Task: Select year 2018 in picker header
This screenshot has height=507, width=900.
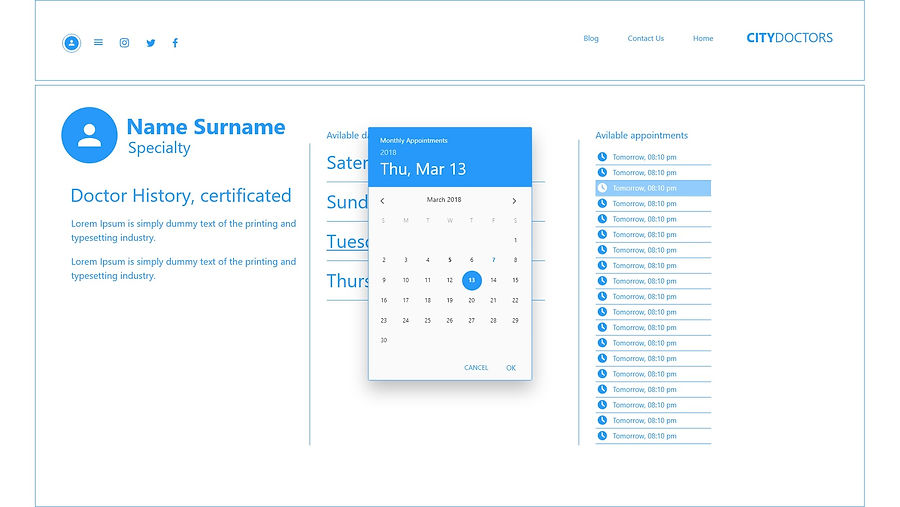Action: 388,152
